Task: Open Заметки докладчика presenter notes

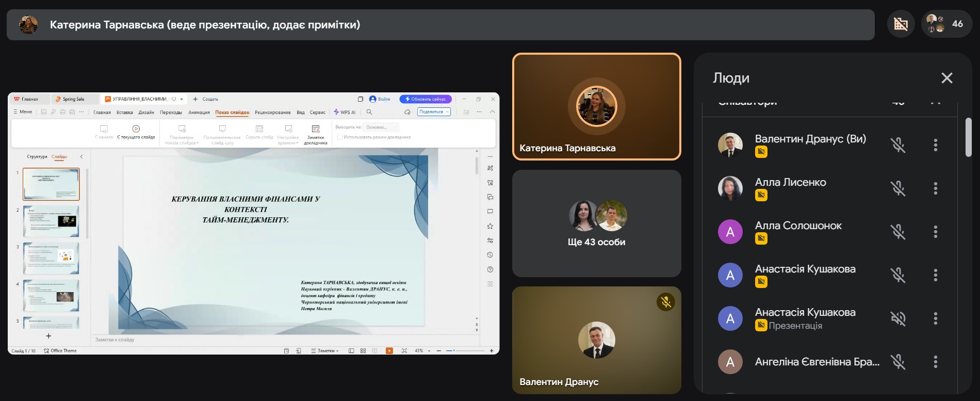Action: coord(316,129)
